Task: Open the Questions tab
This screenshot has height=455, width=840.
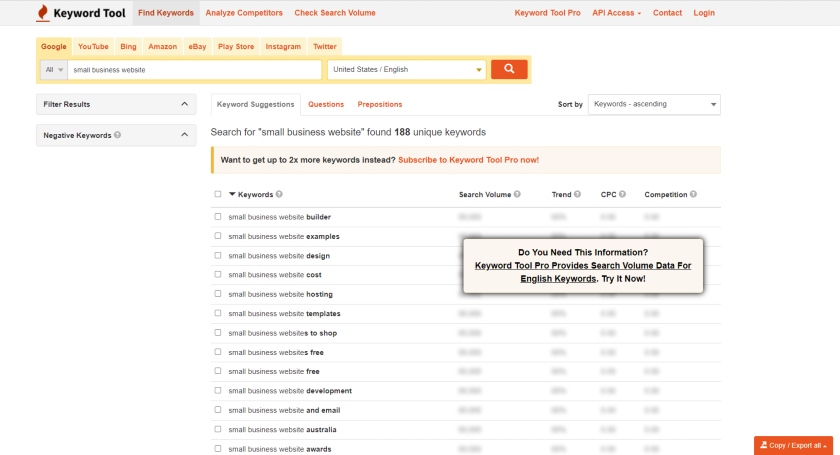Action: [326, 105]
